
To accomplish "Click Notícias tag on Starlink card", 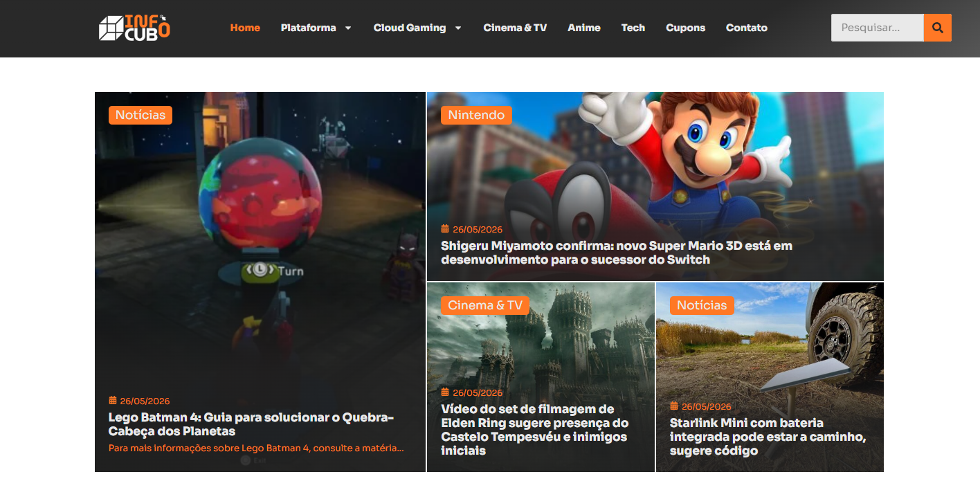I will [702, 305].
